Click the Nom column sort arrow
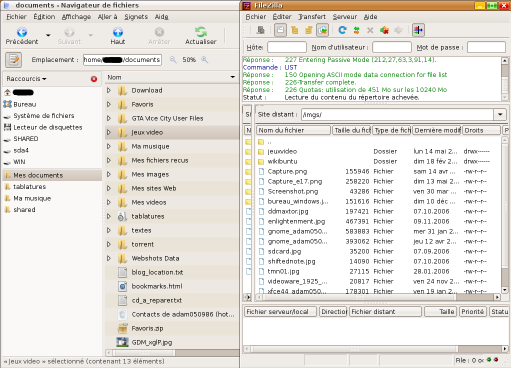 233,77
